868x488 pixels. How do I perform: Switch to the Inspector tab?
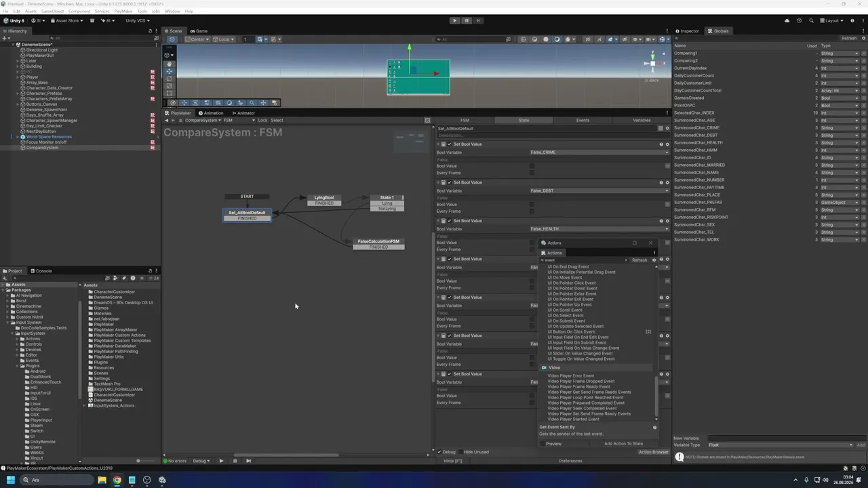click(x=687, y=30)
